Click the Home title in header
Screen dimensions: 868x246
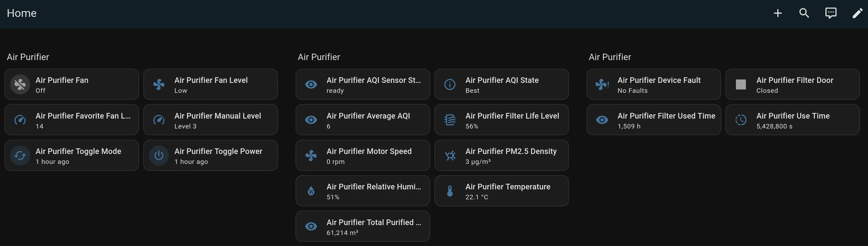click(x=21, y=13)
